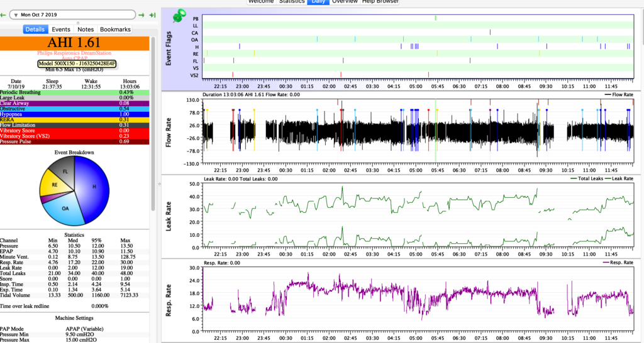Switch to the Notes tab
This screenshot has width=644, height=343.
(86, 30)
